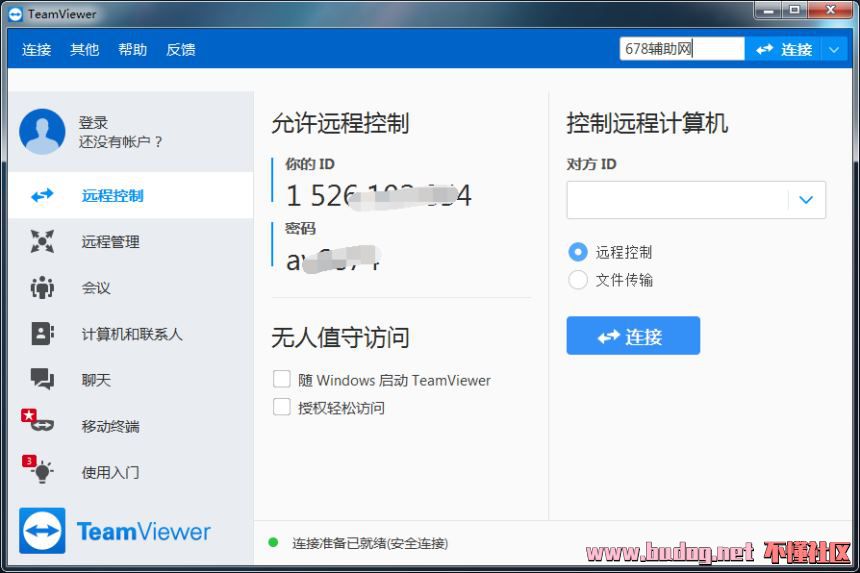Open the 帮助 menu

(133, 50)
